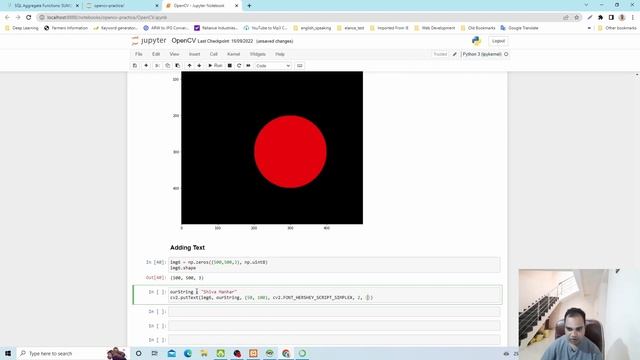Open the command palette keyboard icon
Screen dimensions: 640x360
(x=300, y=66)
